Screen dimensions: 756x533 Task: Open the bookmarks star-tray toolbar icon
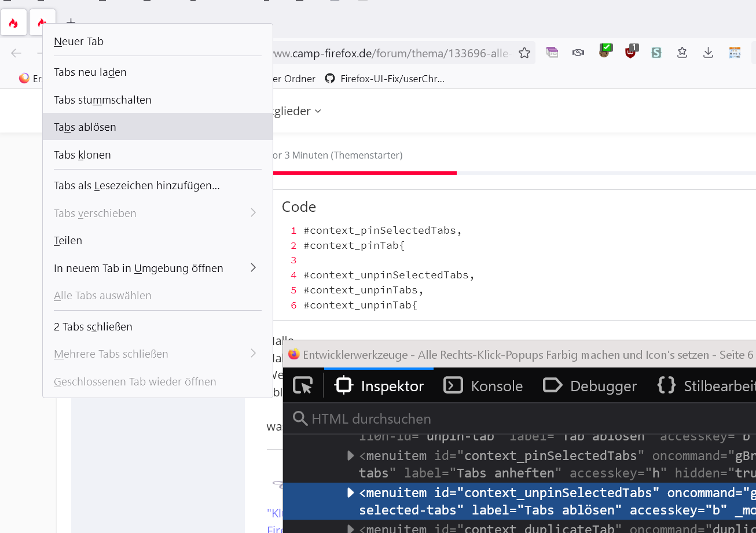click(x=682, y=53)
